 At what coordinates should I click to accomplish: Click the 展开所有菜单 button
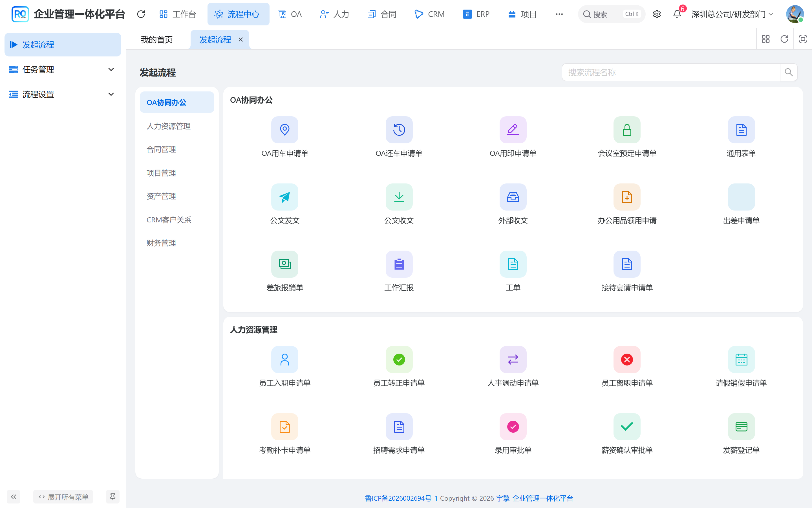click(63, 497)
